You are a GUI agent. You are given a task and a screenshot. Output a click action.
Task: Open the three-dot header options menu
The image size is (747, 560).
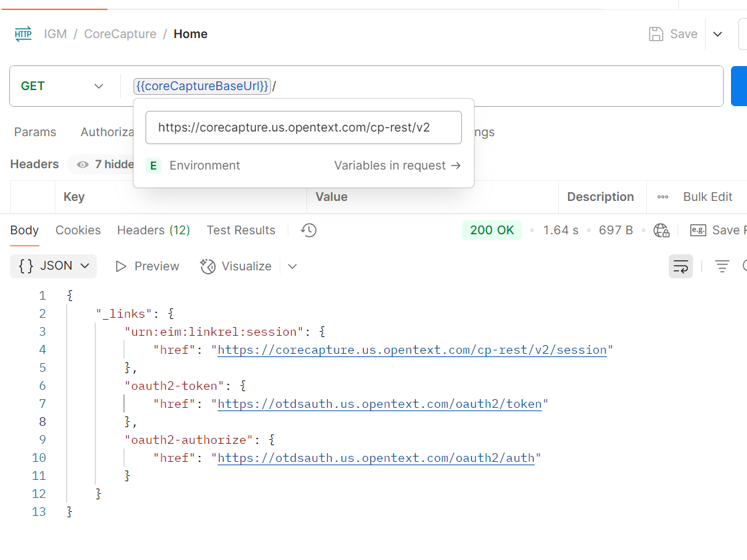[x=663, y=197]
